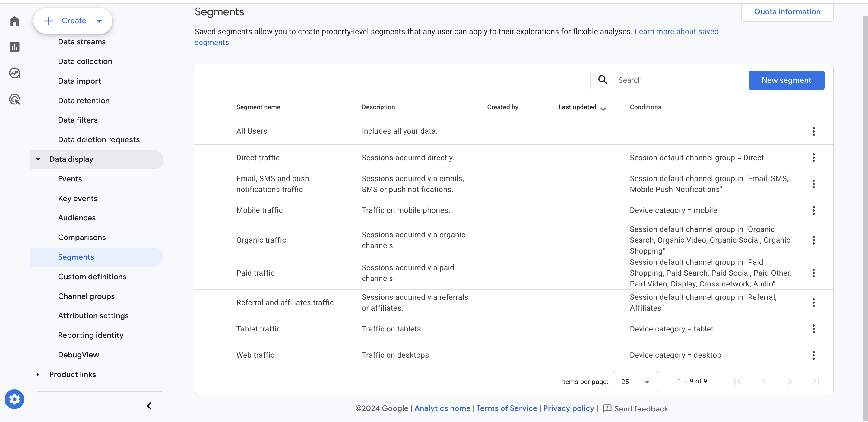Open Data deletion requests page
The image size is (868, 422).
(99, 140)
